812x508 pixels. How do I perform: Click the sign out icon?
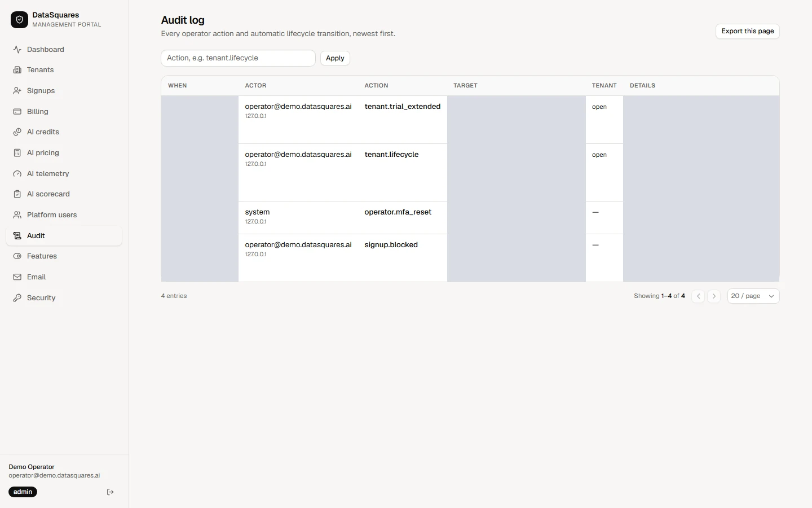click(x=111, y=492)
